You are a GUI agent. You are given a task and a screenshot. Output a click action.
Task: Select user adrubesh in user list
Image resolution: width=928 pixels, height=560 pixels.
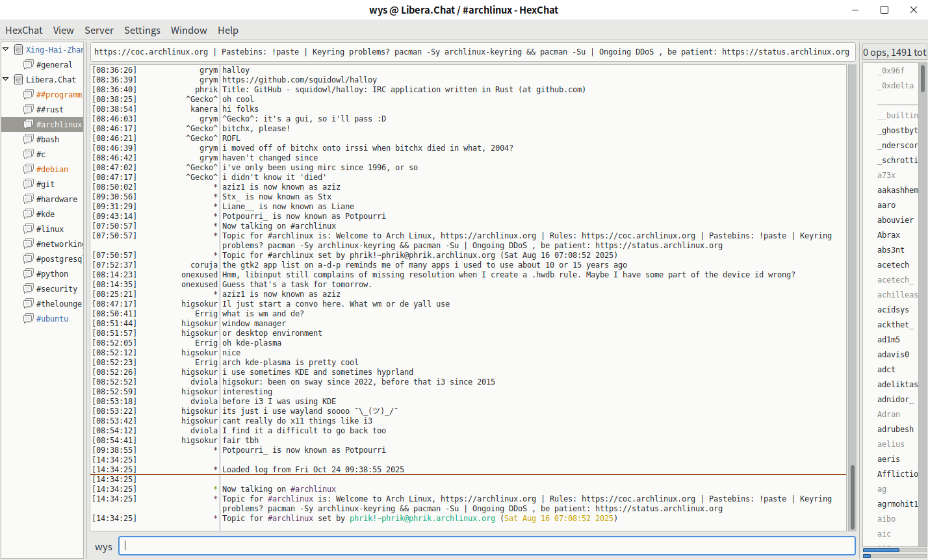click(x=895, y=429)
